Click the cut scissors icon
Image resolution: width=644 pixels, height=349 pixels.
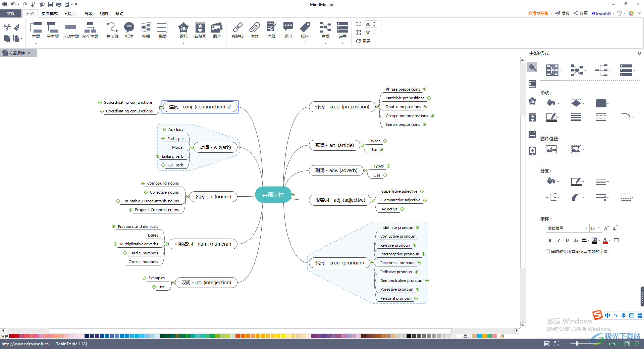pyautogui.click(x=7, y=27)
